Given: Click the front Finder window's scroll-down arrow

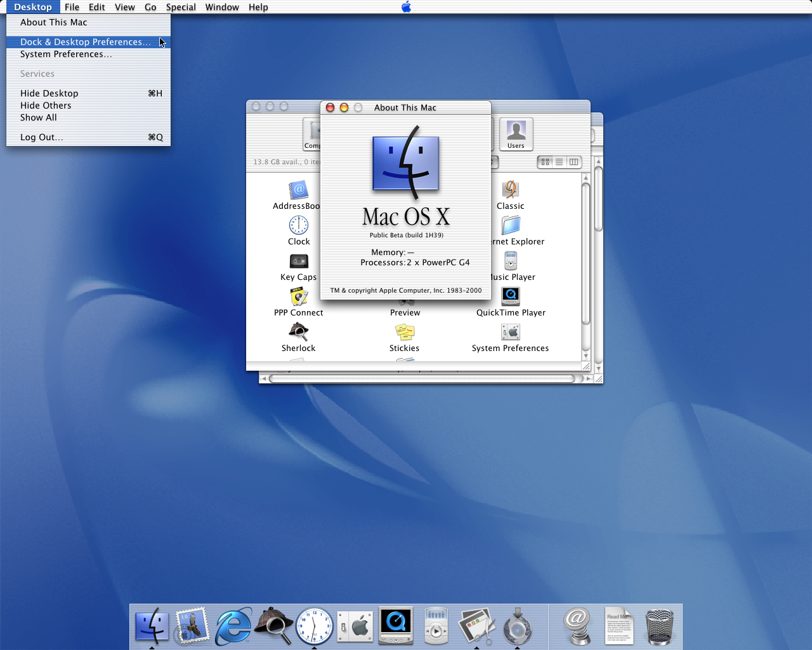Looking at the screenshot, I should [x=586, y=356].
